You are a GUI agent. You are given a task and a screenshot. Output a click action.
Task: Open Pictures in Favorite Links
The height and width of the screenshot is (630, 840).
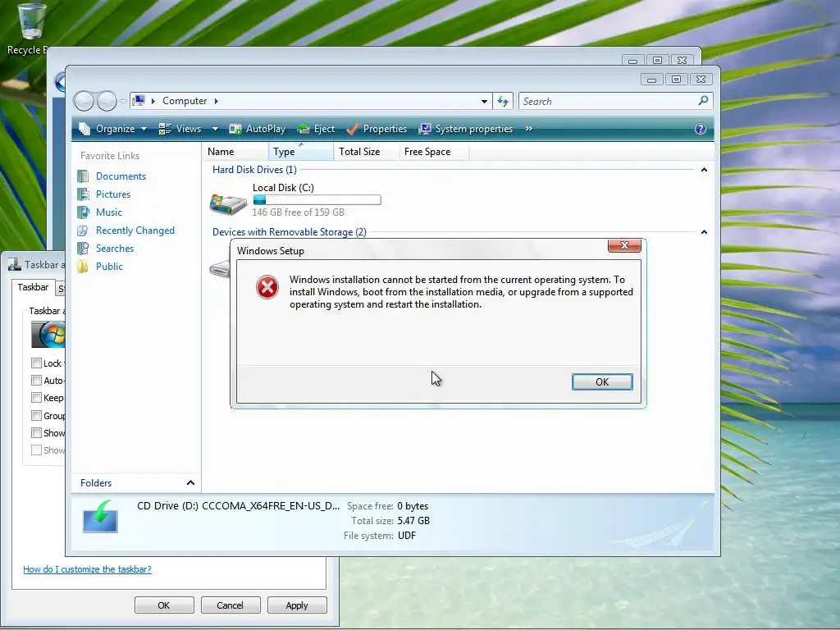(x=113, y=194)
